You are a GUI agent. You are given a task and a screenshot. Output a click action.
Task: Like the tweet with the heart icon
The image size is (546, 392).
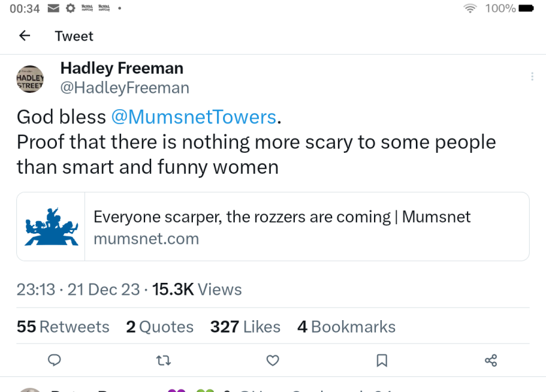(x=272, y=360)
